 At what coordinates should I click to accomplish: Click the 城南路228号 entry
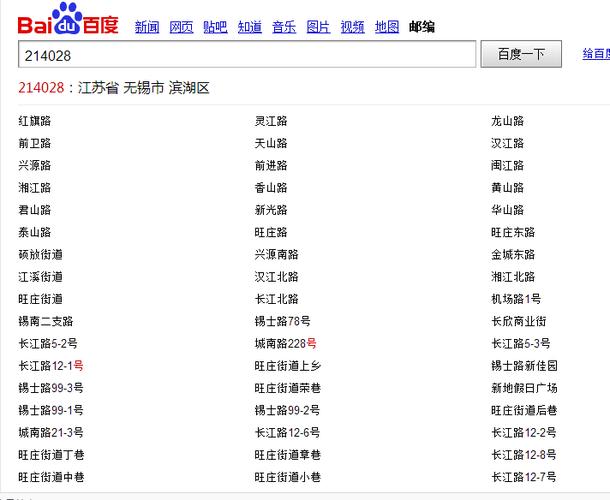coord(286,344)
